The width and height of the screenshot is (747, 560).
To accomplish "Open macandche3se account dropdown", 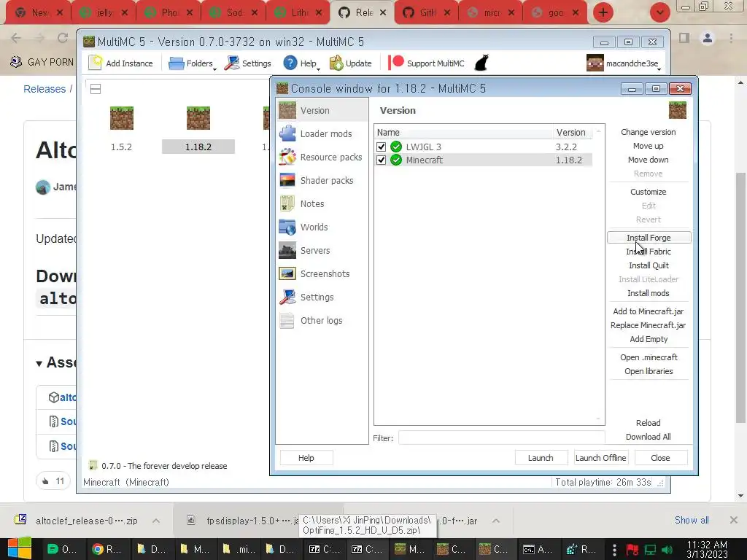I will 624,63.
